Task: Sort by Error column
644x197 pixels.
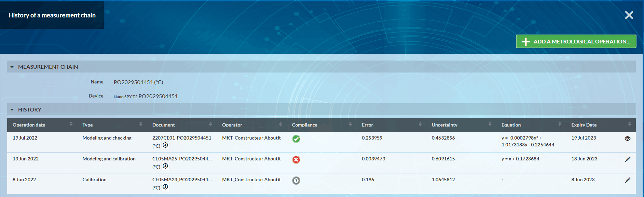Action: point(420,124)
